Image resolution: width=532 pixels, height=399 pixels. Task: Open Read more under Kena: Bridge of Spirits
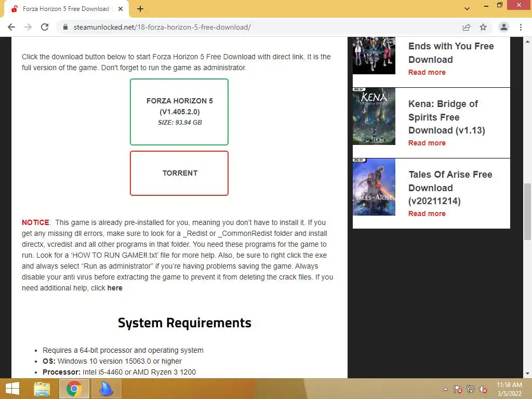(427, 143)
